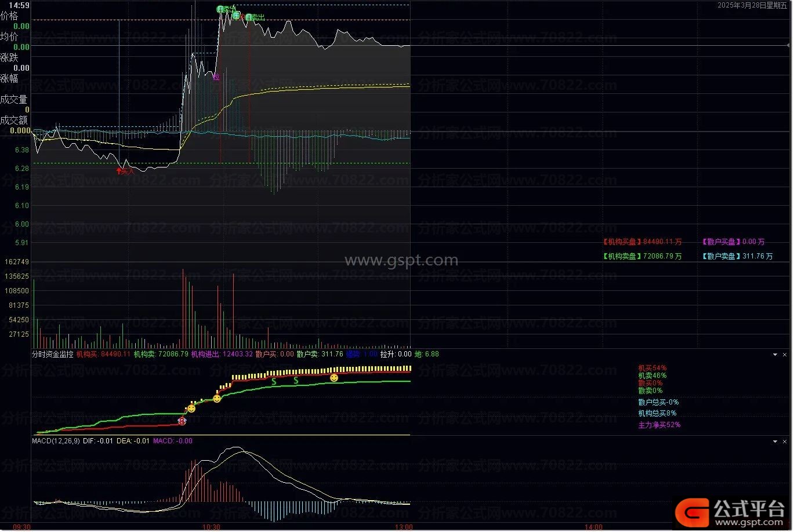This screenshot has height=532, width=794.
Task: Click the 分时资金监控 indicator title
Action: coord(52,354)
